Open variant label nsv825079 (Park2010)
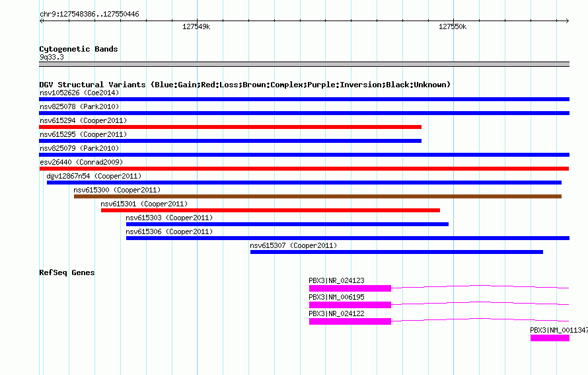 point(79,148)
